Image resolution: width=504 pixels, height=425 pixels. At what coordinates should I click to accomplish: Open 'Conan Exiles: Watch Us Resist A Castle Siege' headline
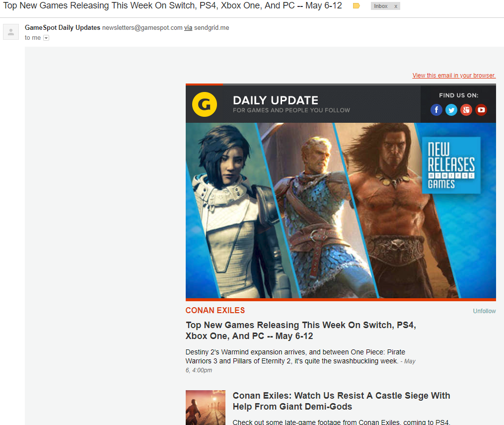pyautogui.click(x=341, y=401)
